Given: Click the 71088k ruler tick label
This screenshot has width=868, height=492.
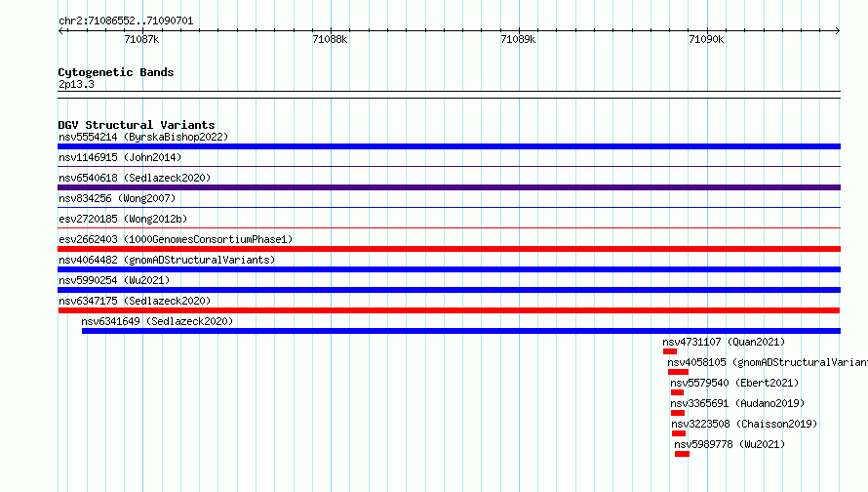Looking at the screenshot, I should pyautogui.click(x=330, y=39).
